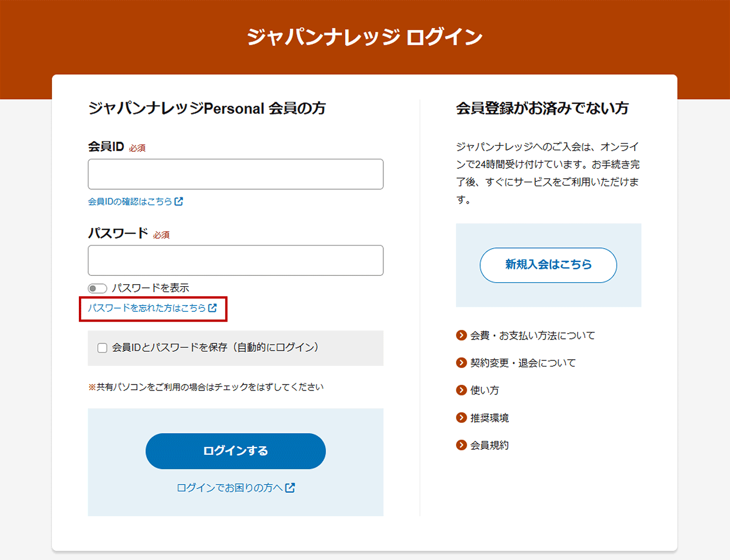Open 会員IDの確認はこちら link

135,201
